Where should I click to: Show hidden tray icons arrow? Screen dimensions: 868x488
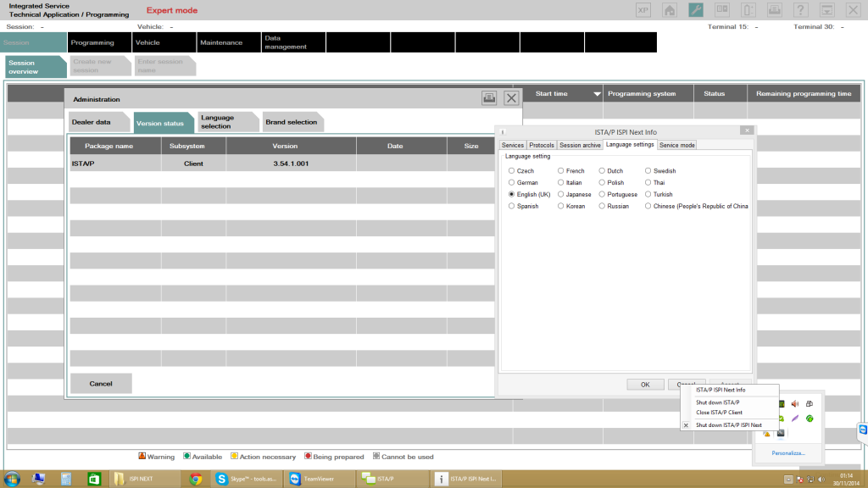[x=788, y=480]
